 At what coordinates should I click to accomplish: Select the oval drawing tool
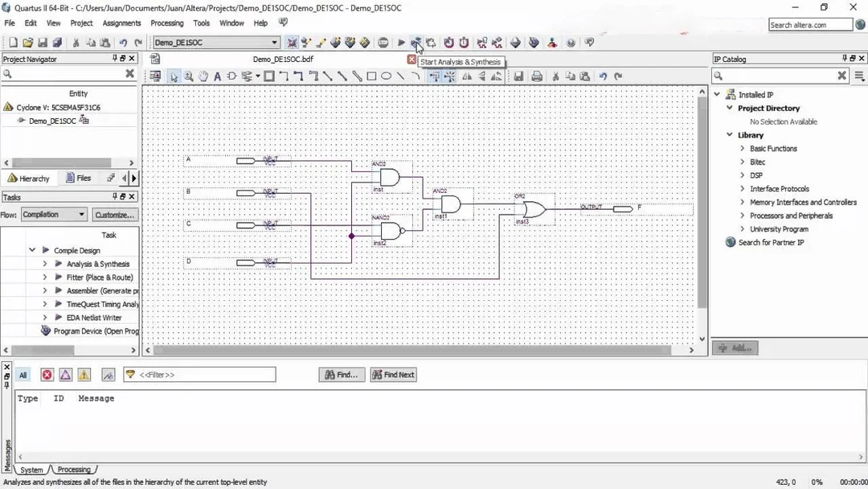pos(387,76)
